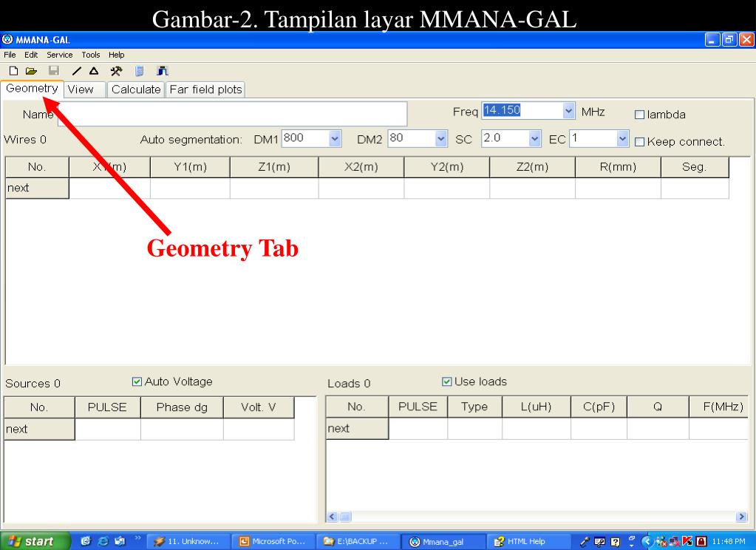Open the Freq dropdown arrow

click(x=568, y=111)
